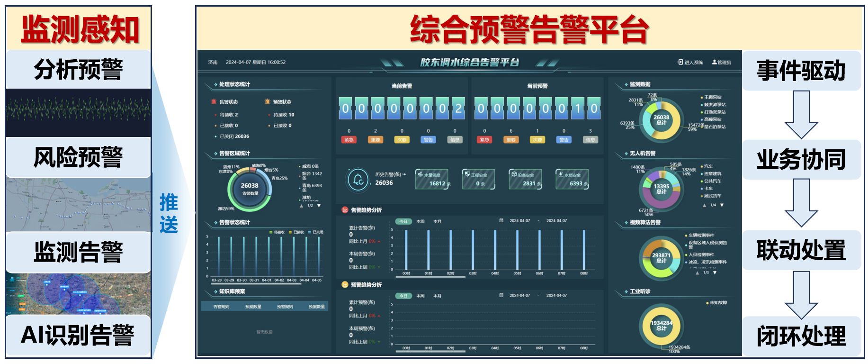Click the red 告警状态 siren icon
Viewport: 868px width, 364px height.
click(x=214, y=102)
